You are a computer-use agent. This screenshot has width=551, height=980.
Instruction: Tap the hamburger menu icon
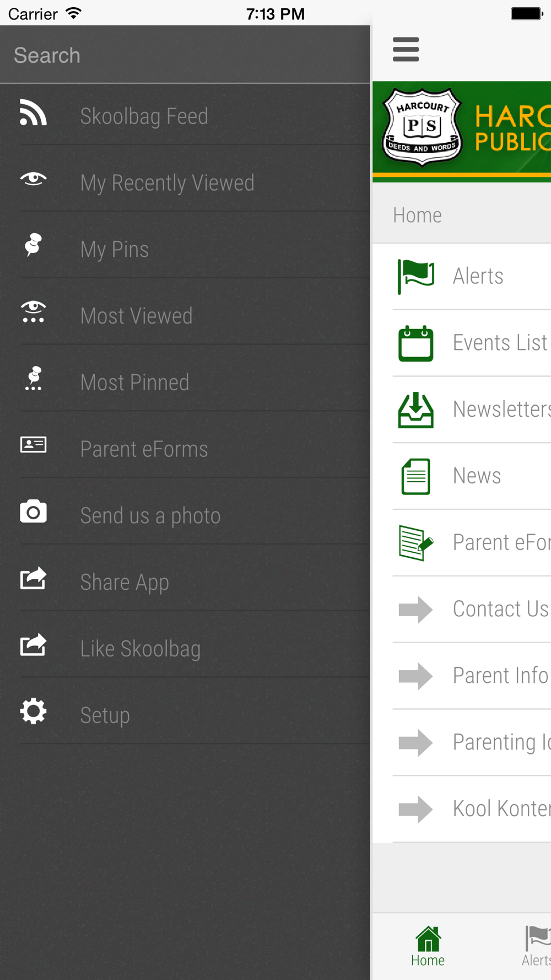pyautogui.click(x=406, y=49)
